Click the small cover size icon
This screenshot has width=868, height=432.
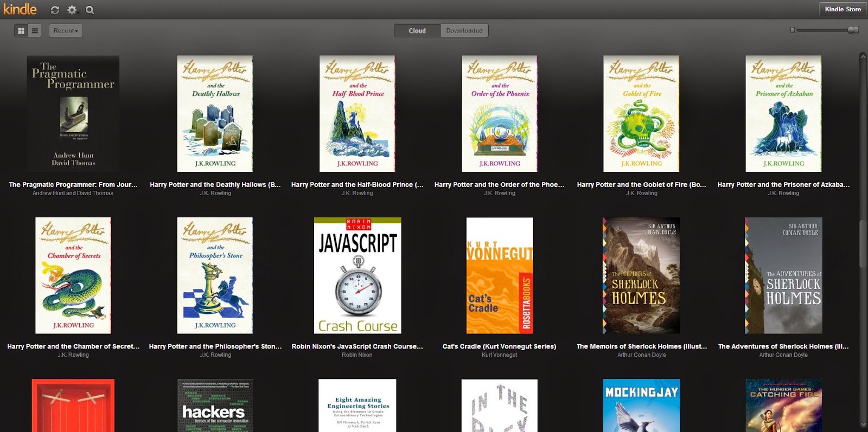tap(793, 30)
